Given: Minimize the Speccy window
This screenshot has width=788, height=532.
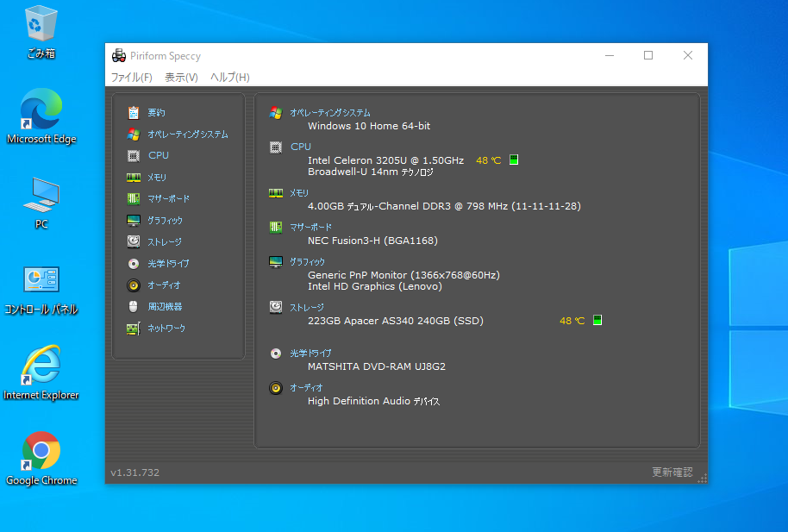Looking at the screenshot, I should coord(610,55).
